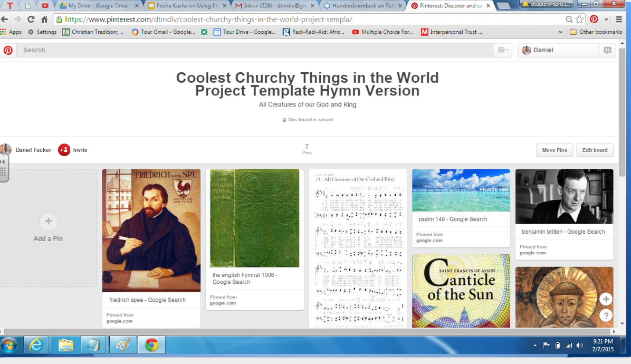Open the Other bookmarks folder
Image resolution: width=631 pixels, height=364 pixels.
(596, 32)
